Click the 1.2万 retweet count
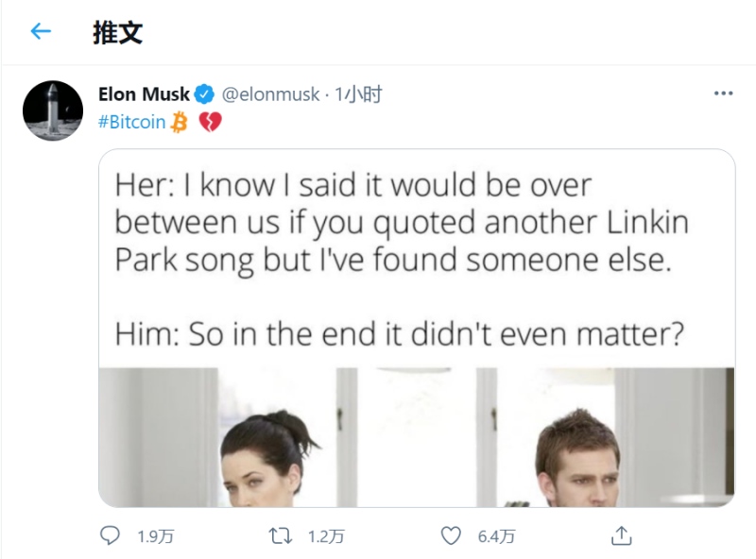This screenshot has width=756, height=559. click(x=326, y=536)
